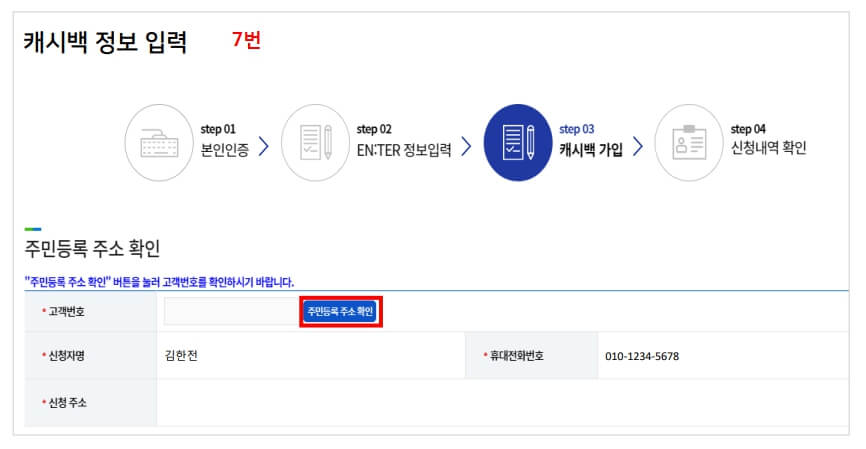Viewport: 866px width, 449px height.
Task: Select the 본인인증 step label
Action: (225, 150)
